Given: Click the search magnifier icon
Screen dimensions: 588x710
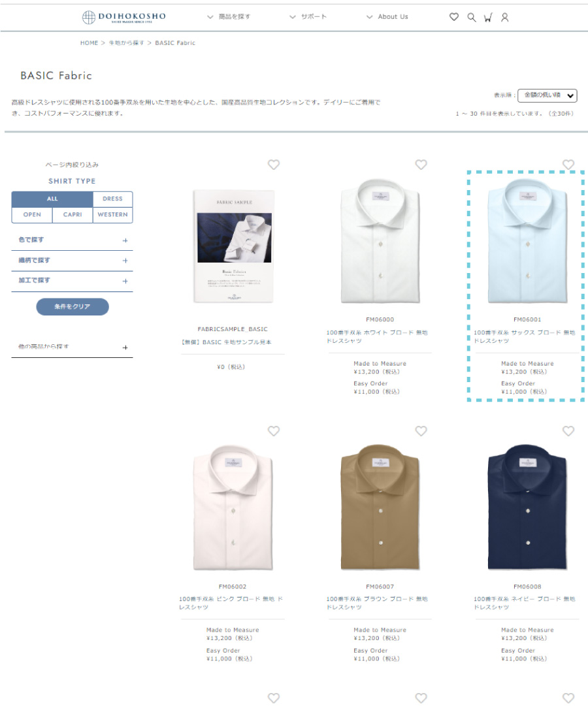Looking at the screenshot, I should [471, 17].
